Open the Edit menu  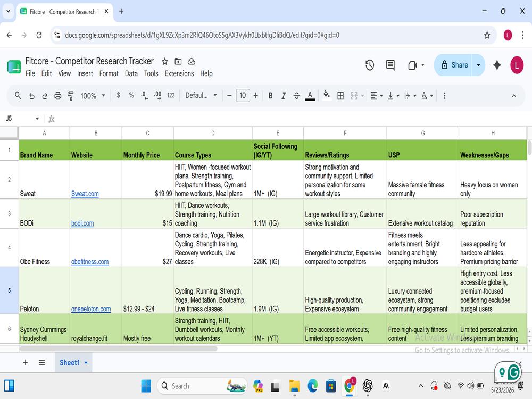point(46,73)
